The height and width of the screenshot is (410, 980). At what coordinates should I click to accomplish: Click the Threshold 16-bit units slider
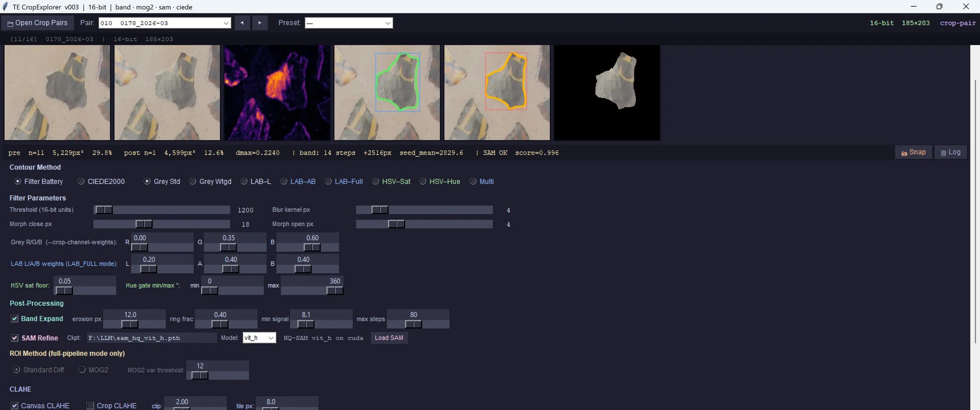coord(162,210)
